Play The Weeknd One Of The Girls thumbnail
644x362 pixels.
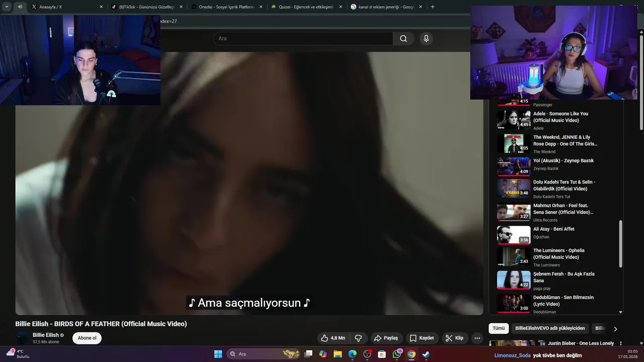click(x=514, y=144)
